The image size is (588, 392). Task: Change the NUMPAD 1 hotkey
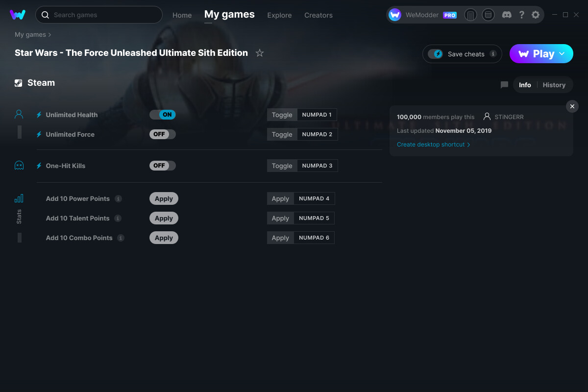(317, 115)
